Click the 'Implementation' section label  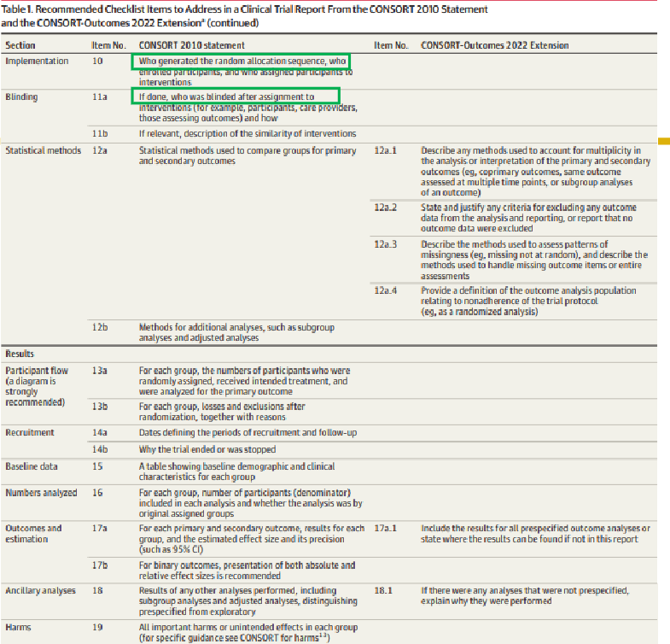(37, 61)
